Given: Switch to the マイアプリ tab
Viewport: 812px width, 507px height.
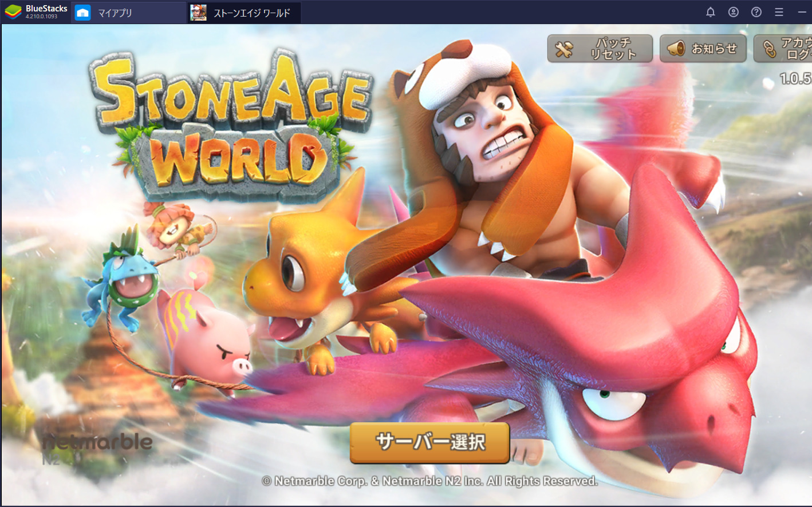Looking at the screenshot, I should (129, 13).
